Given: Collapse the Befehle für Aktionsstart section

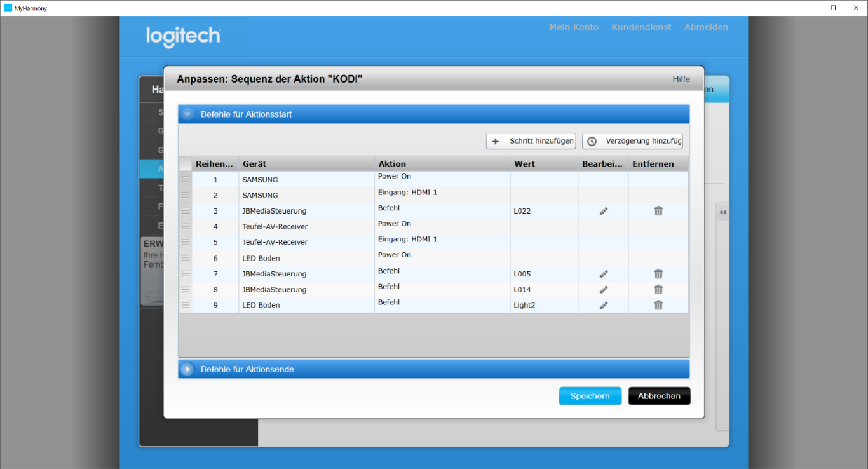Looking at the screenshot, I should 187,114.
